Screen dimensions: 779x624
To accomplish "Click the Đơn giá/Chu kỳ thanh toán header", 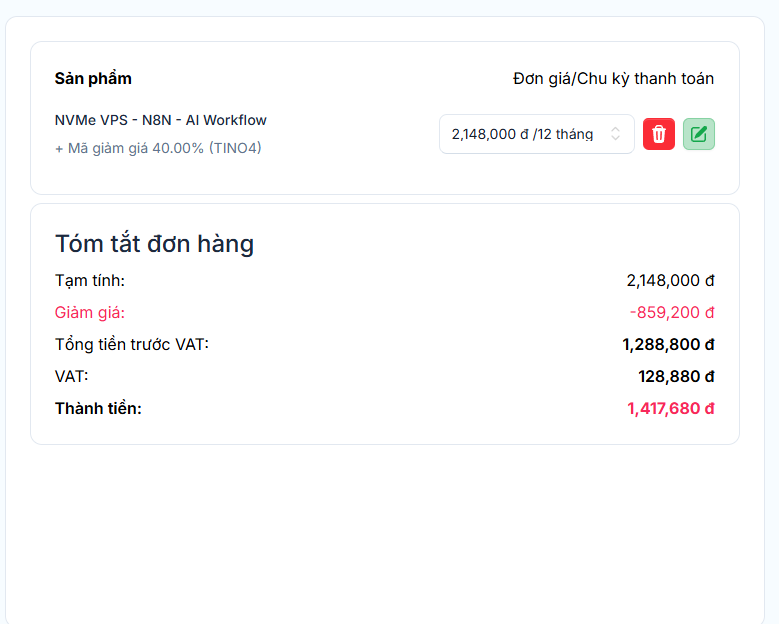I will coord(613,78).
